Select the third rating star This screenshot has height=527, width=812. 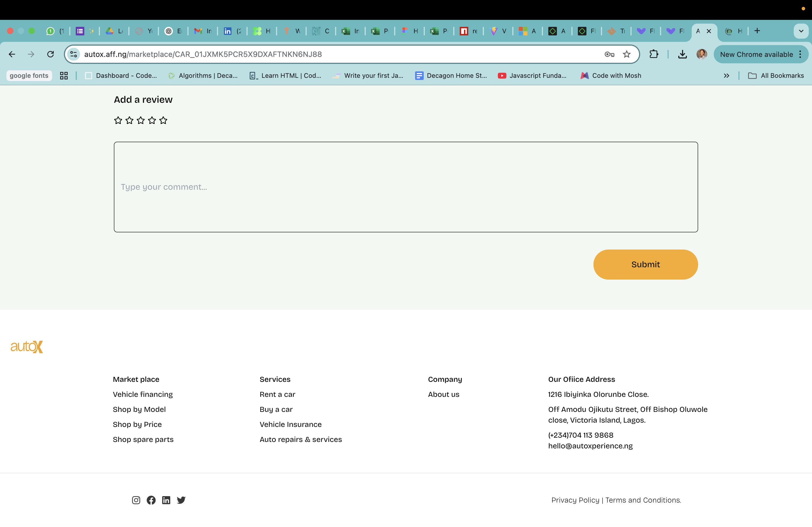tap(140, 120)
